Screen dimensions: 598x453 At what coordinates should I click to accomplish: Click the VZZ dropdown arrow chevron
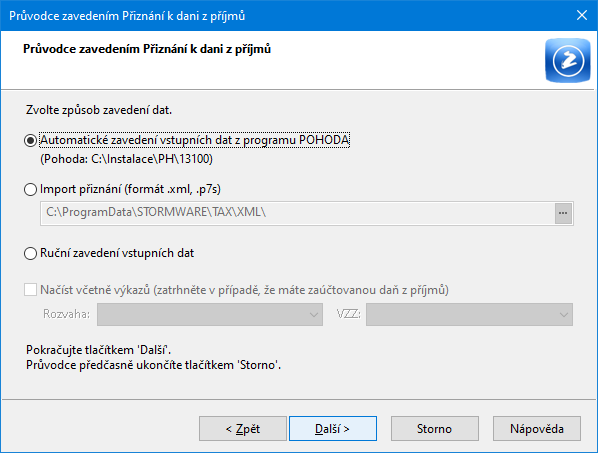pyautogui.click(x=563, y=315)
